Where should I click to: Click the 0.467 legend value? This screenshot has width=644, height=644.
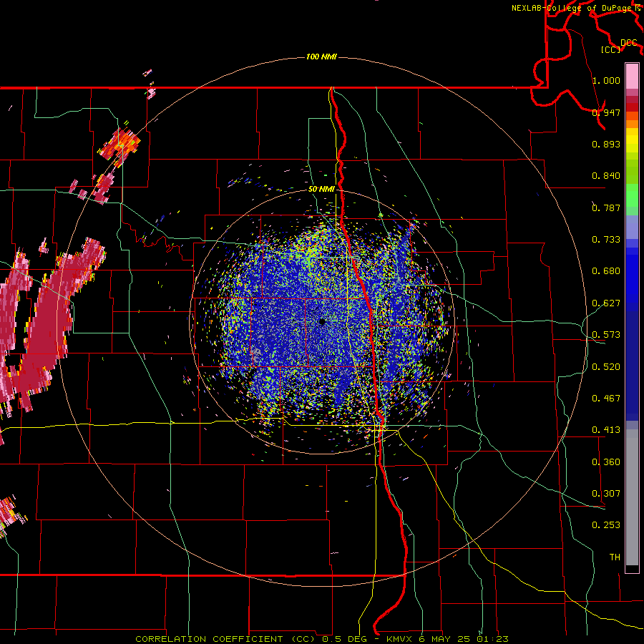tap(606, 399)
